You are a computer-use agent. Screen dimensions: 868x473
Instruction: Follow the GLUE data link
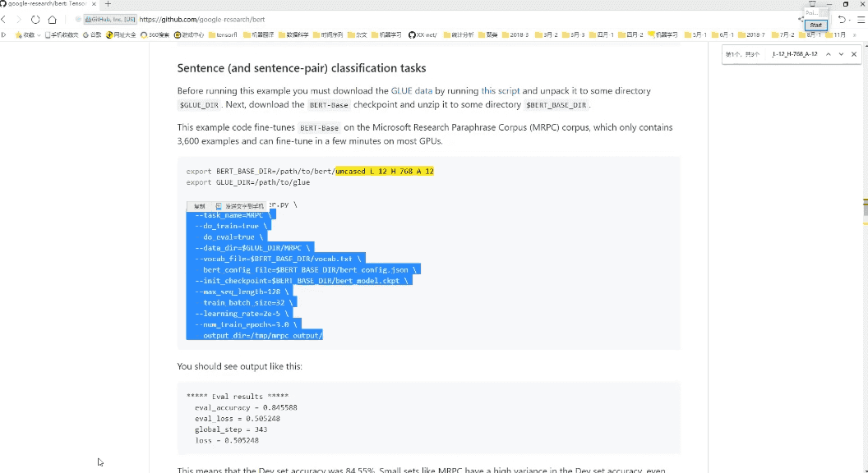[x=412, y=91]
